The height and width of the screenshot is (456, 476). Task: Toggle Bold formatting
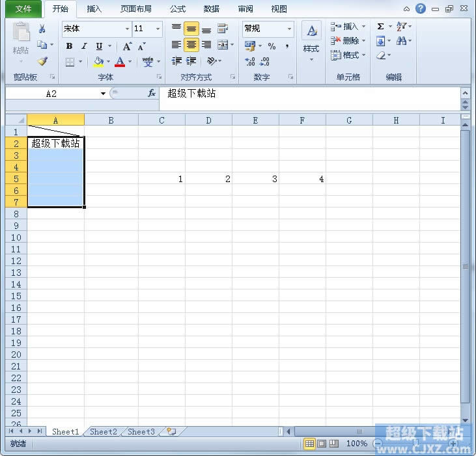pos(69,46)
